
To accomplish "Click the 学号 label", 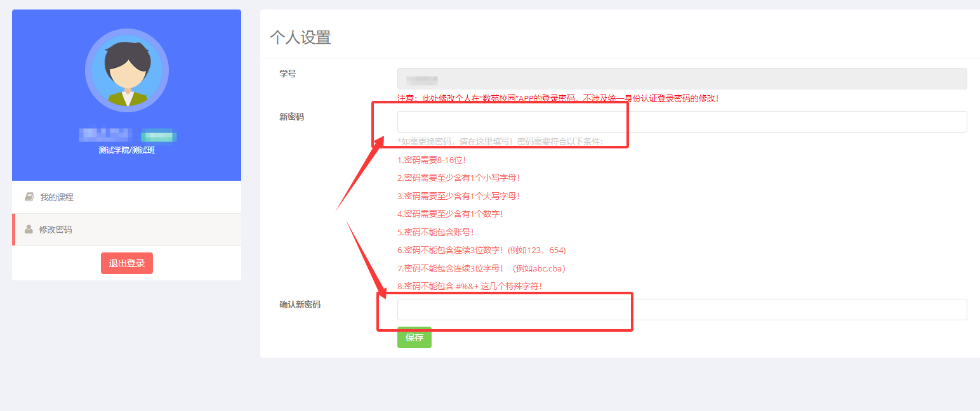I will [288, 74].
